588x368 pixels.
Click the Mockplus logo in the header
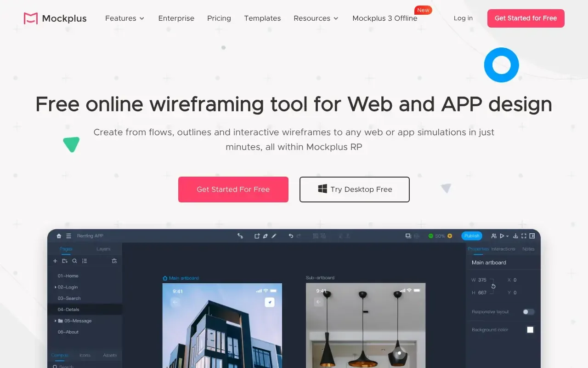pyautogui.click(x=55, y=18)
